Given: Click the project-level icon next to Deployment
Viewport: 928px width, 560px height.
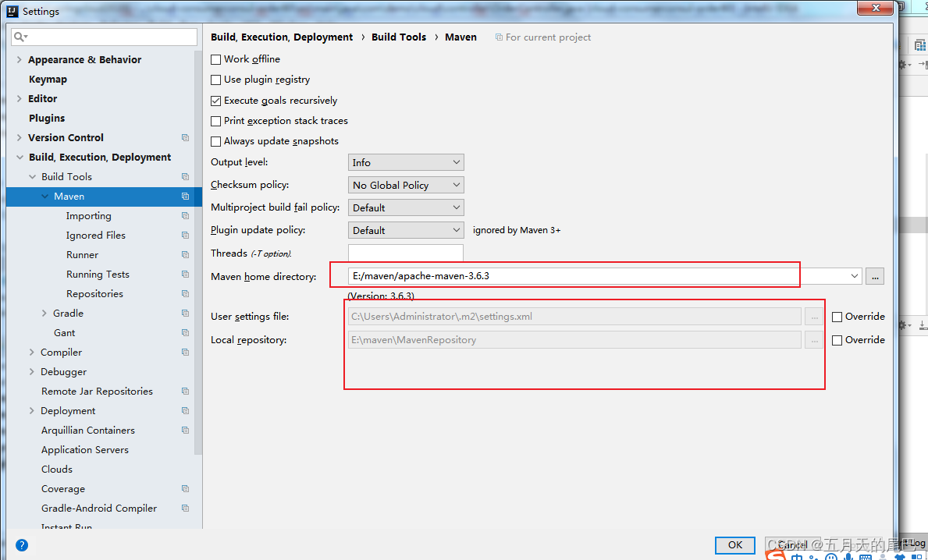Looking at the screenshot, I should pyautogui.click(x=185, y=411).
